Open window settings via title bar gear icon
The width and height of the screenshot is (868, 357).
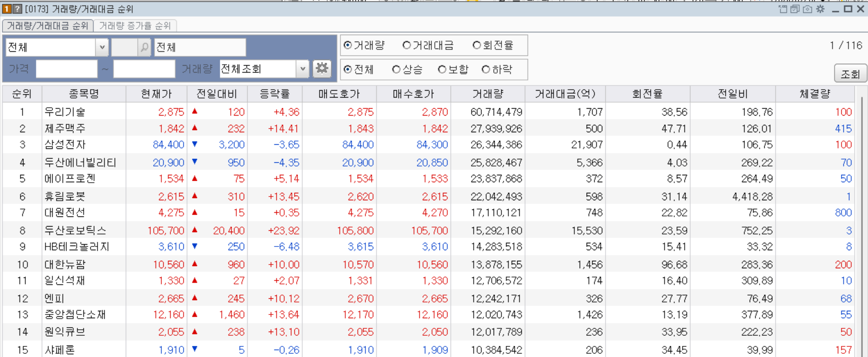pos(820,9)
